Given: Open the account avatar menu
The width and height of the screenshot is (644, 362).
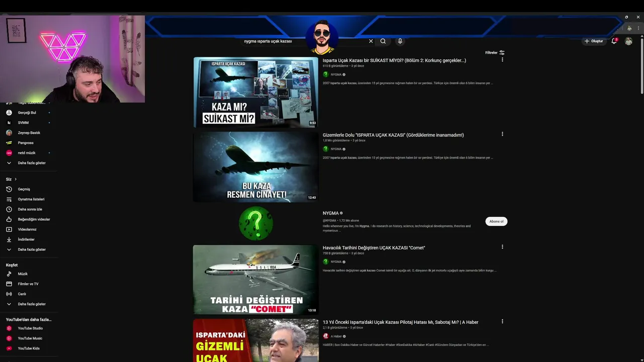Looking at the screenshot, I should tap(628, 41).
